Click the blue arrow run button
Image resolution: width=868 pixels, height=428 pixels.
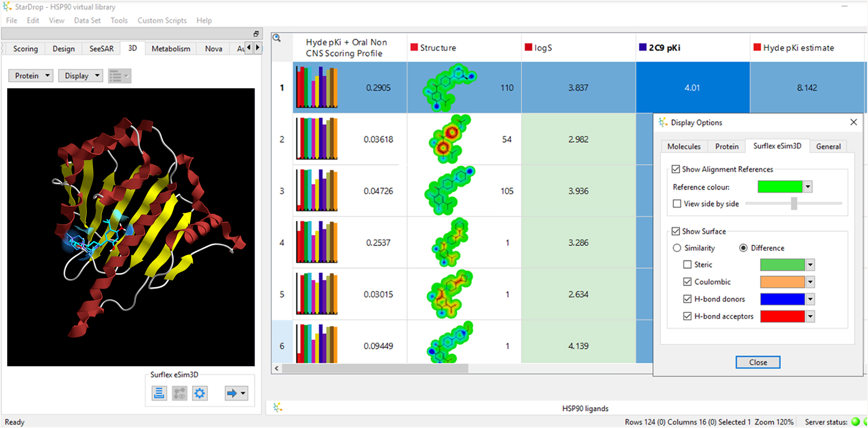232,393
